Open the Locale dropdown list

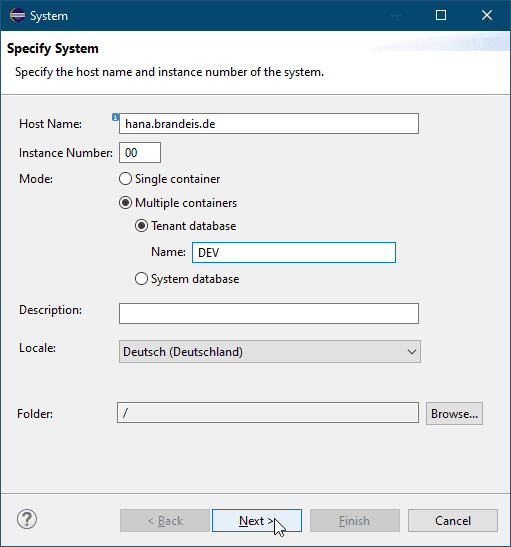click(270, 352)
